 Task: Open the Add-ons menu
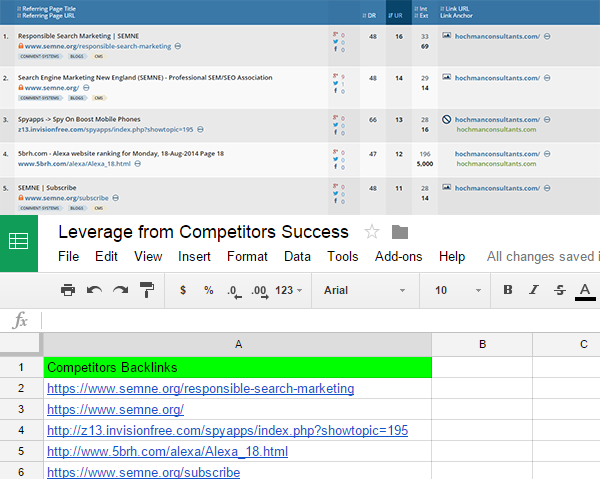tap(398, 257)
